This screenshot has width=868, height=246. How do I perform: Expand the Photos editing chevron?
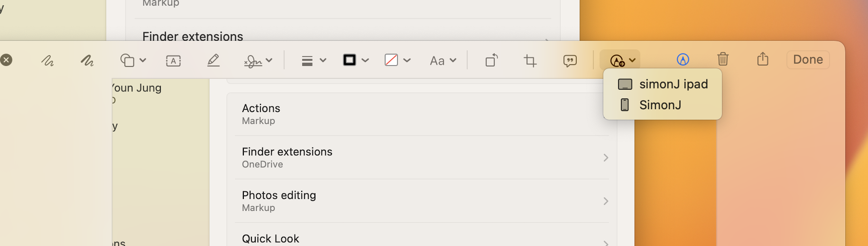pos(606,201)
